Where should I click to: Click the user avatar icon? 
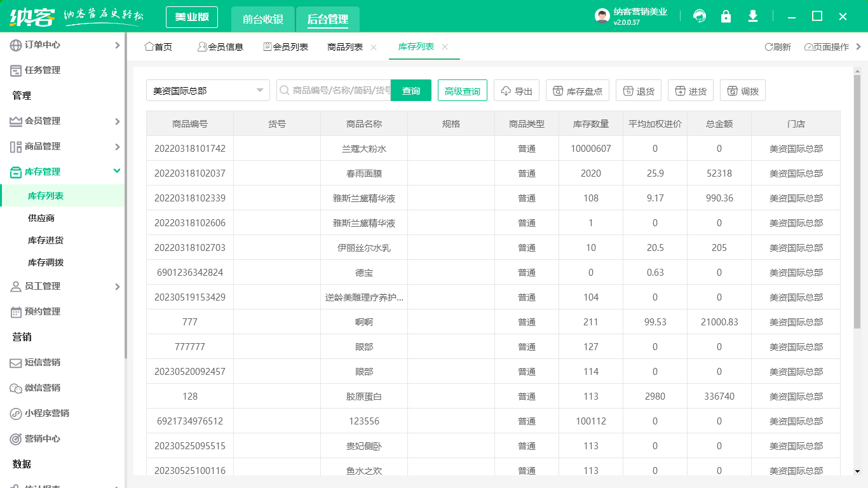point(602,17)
